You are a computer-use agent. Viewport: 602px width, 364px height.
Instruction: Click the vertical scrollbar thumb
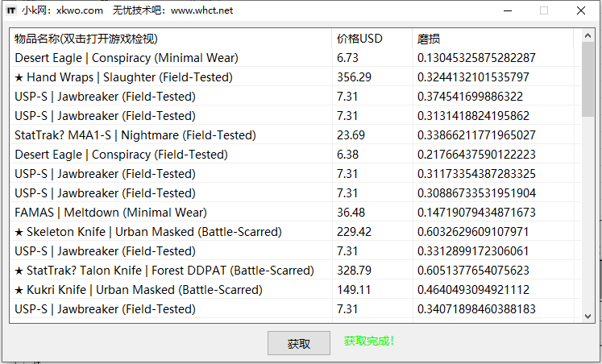[587, 79]
